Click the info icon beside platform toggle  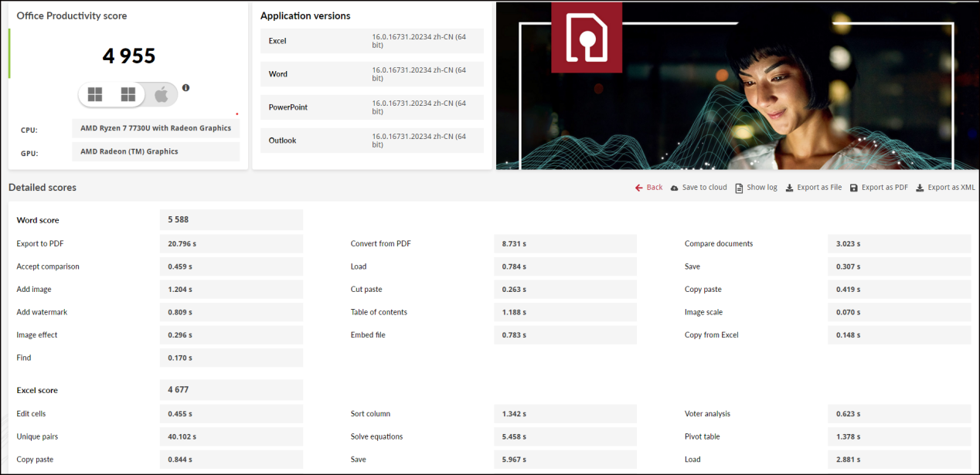tap(185, 88)
